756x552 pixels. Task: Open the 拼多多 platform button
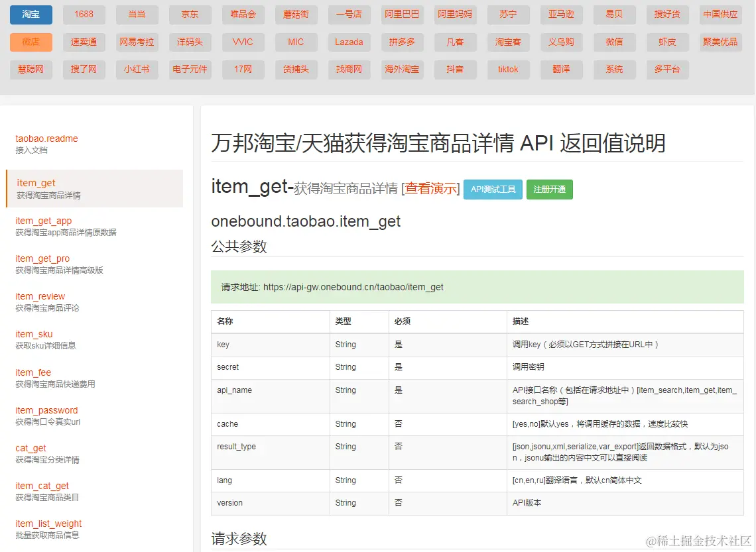pos(402,42)
